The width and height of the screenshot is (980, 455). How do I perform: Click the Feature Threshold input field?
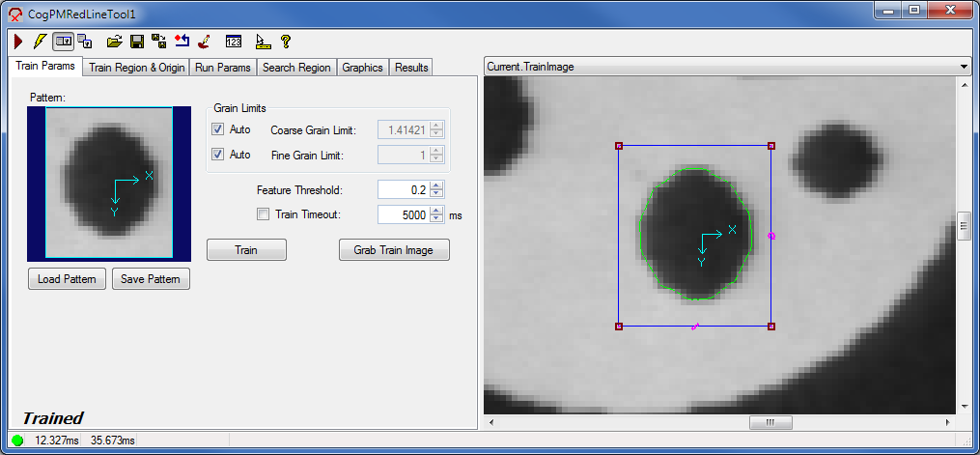403,189
